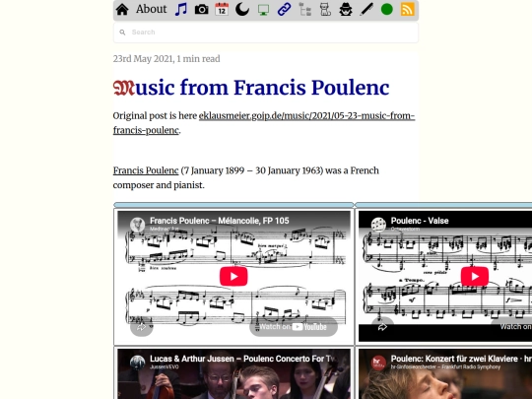The image size is (532, 399).
Task: Click the Valse video channel avatar
Action: [378, 225]
